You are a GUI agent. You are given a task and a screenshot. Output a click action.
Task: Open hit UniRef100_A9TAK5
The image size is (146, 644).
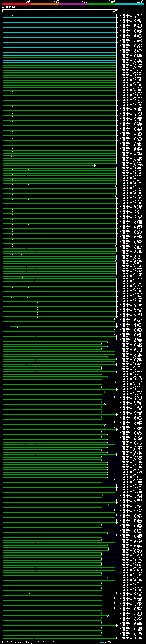[131, 85]
